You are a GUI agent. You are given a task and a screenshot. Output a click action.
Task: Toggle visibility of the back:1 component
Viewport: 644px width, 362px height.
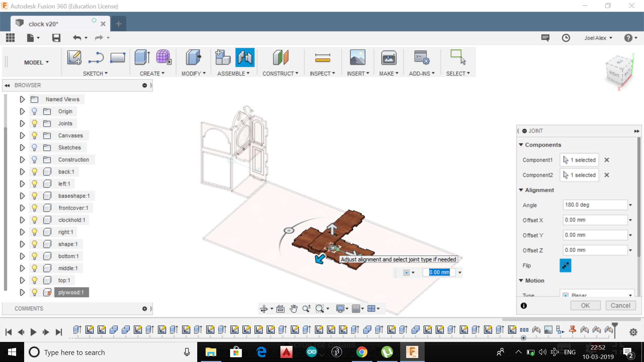tap(34, 172)
